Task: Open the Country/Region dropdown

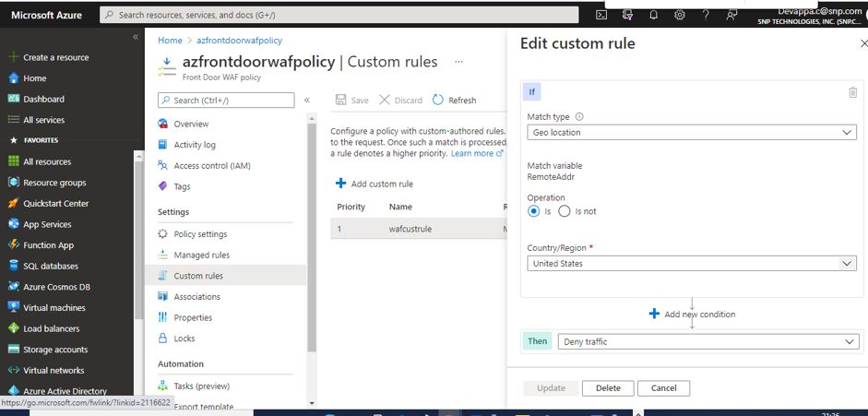Action: (x=692, y=263)
